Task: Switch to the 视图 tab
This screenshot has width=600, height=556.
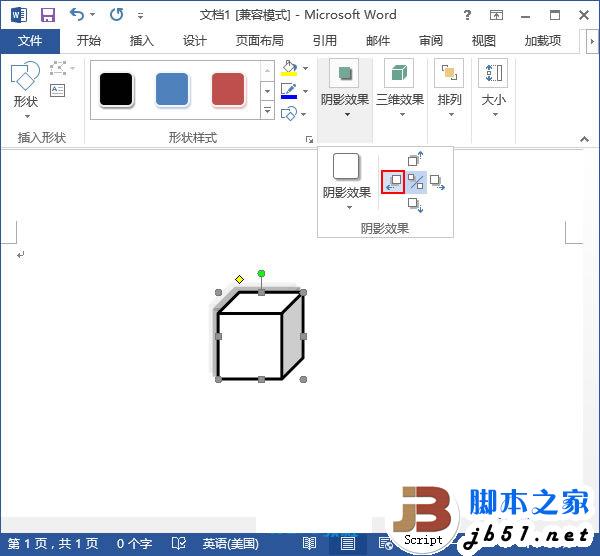Action: click(x=484, y=41)
